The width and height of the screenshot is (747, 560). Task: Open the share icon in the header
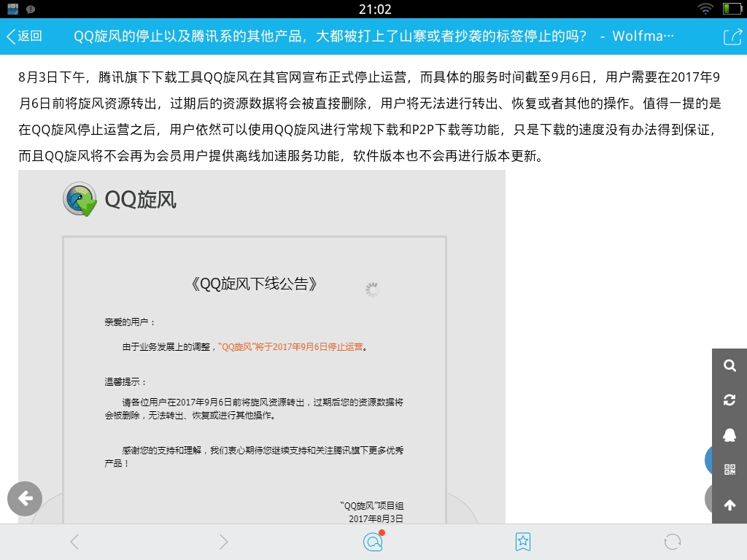[732, 36]
